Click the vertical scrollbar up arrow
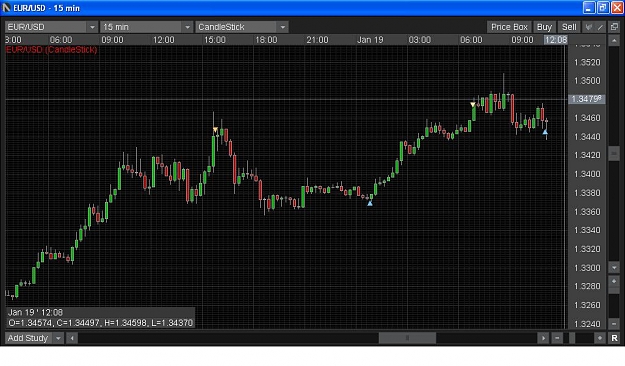The height and width of the screenshot is (366, 625). pyautogui.click(x=614, y=40)
